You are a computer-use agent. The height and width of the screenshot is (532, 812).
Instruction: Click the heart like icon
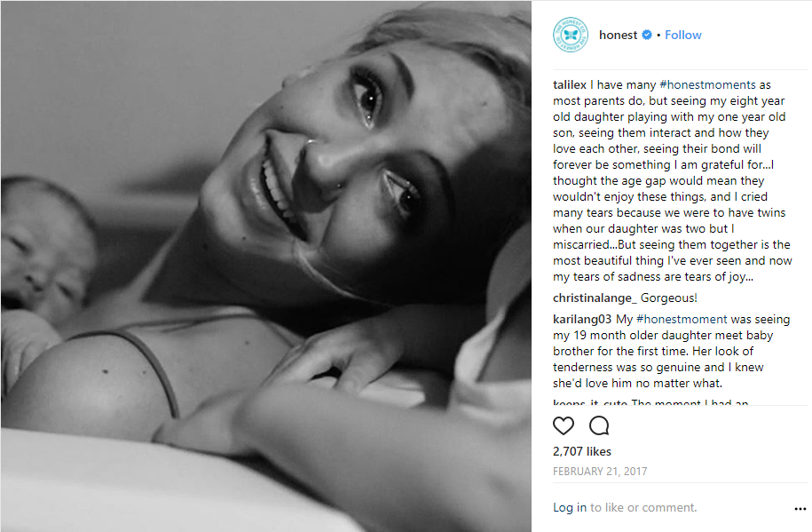coord(564,425)
